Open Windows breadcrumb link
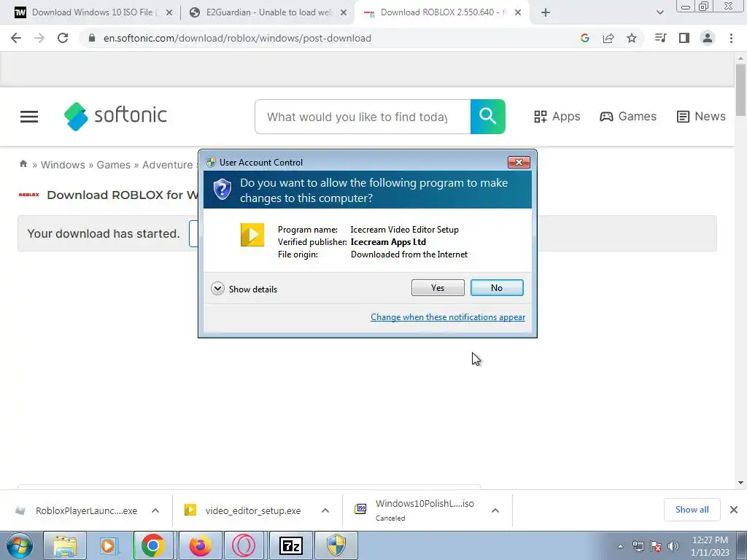Image resolution: width=747 pixels, height=560 pixels. (x=63, y=165)
